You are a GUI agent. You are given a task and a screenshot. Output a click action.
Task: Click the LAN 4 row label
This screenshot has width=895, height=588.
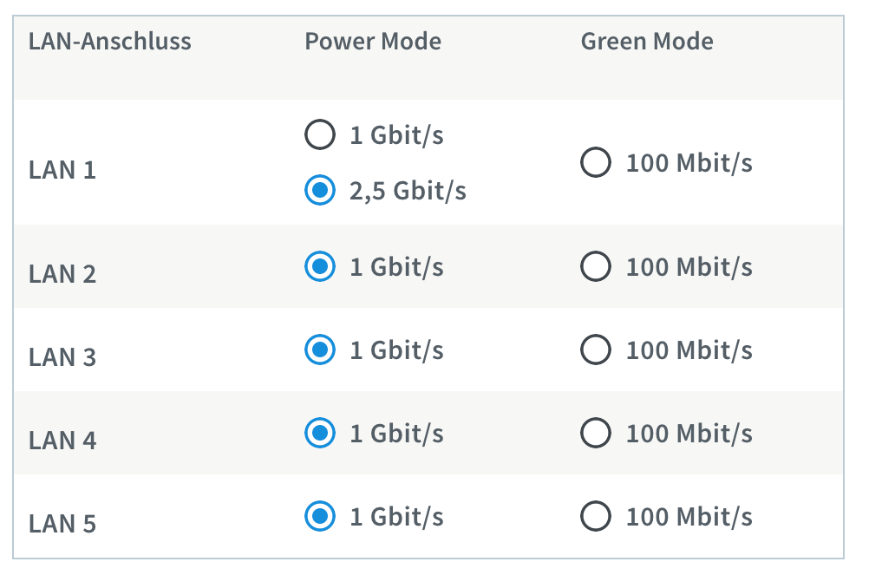(x=62, y=441)
